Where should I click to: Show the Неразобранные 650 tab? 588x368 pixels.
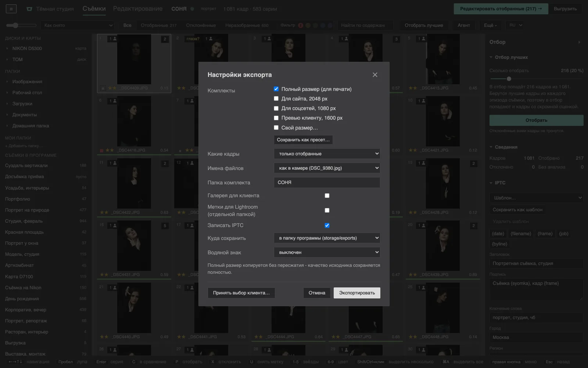247,25
